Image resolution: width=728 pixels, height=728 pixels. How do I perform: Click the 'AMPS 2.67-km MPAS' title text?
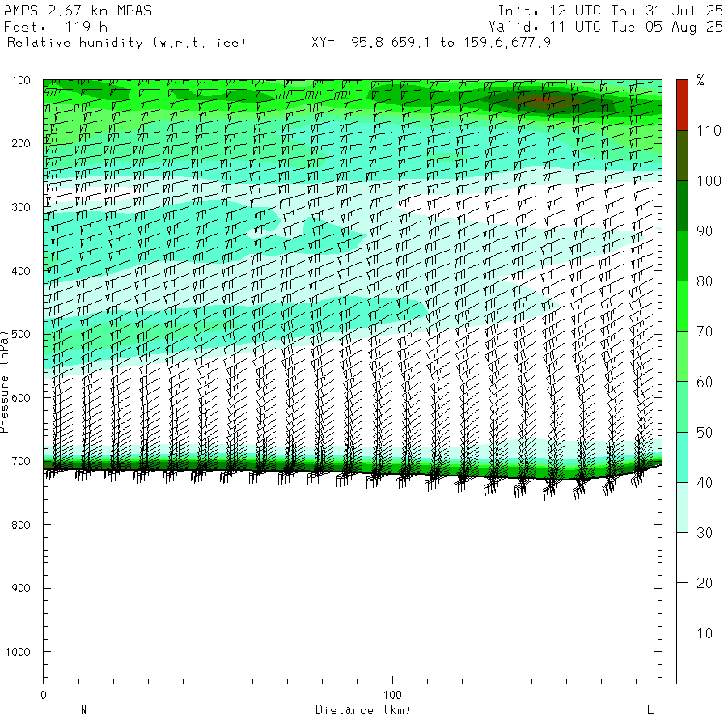(x=78, y=11)
